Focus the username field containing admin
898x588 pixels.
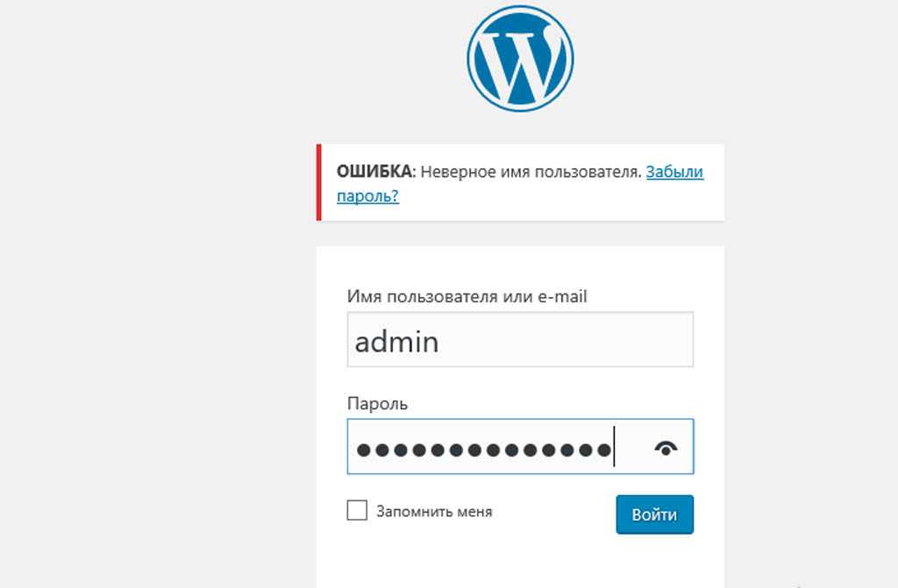(520, 340)
